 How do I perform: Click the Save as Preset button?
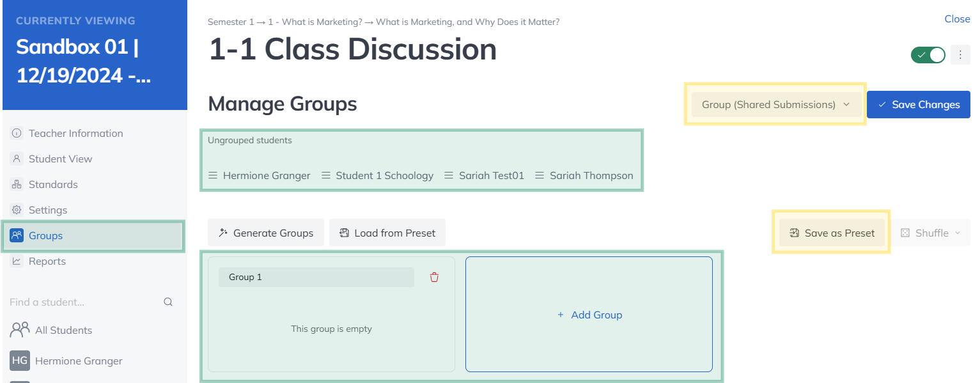pyautogui.click(x=832, y=233)
